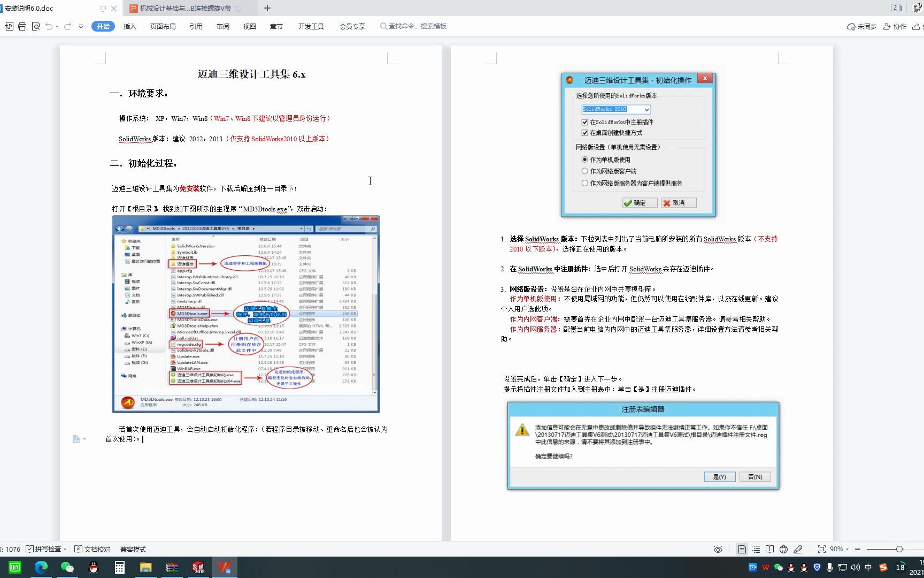
Task: Toggle 拼写检查 spell check
Action: [43, 549]
